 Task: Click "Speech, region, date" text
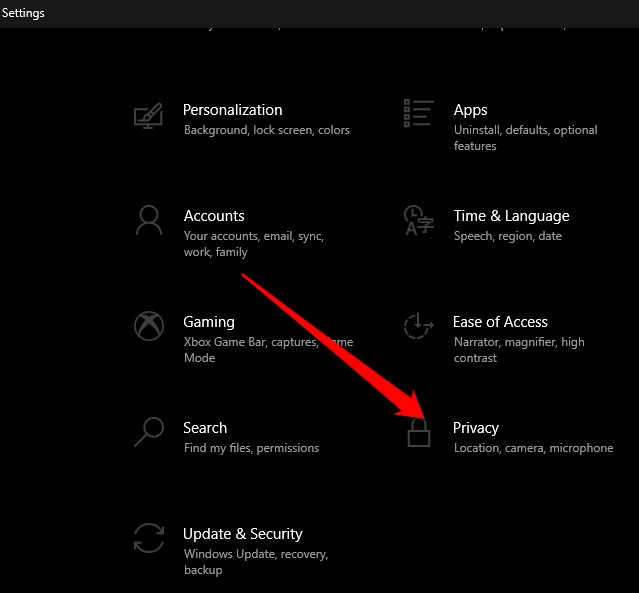[x=508, y=236]
